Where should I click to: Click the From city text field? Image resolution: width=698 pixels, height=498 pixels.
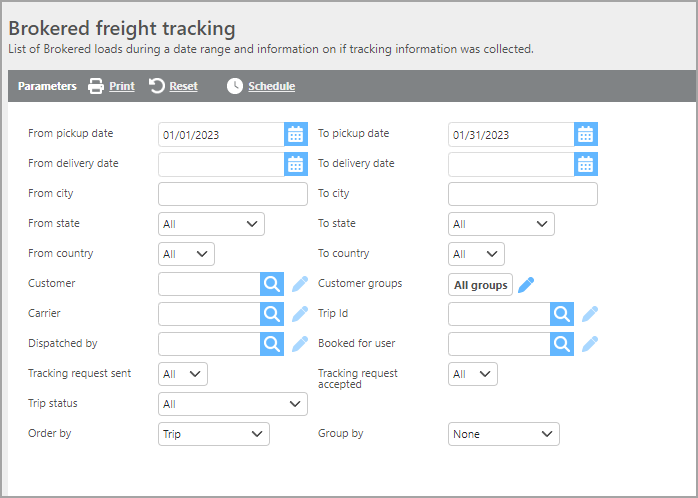coord(232,194)
